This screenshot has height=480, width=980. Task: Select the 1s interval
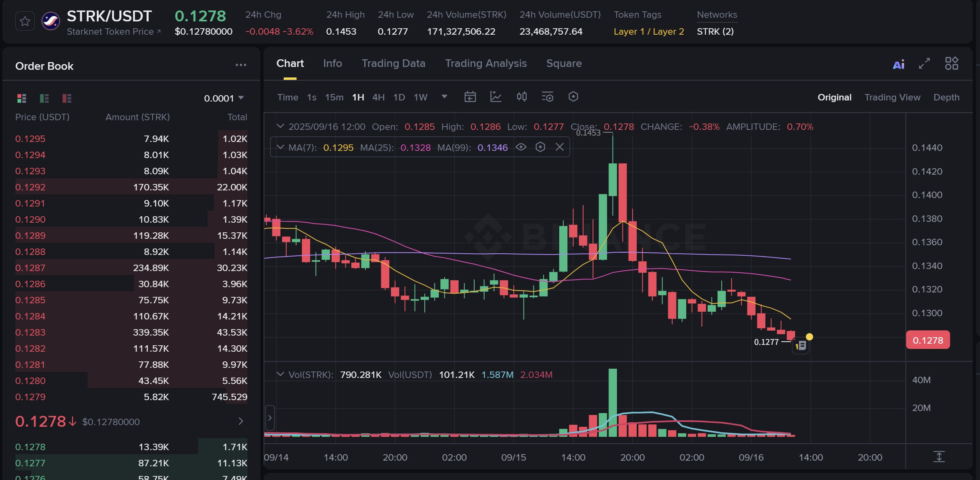[x=311, y=97]
